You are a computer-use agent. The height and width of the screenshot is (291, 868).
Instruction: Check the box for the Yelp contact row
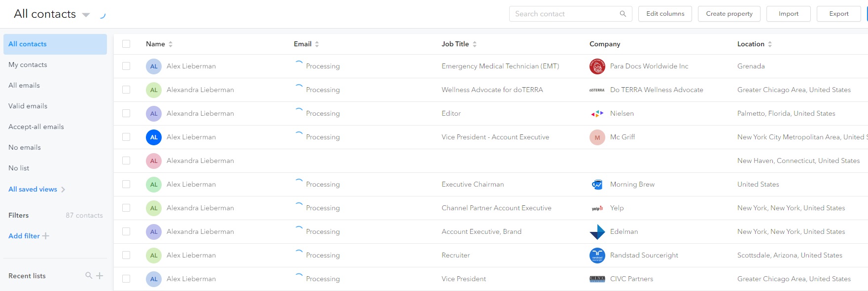click(x=126, y=208)
